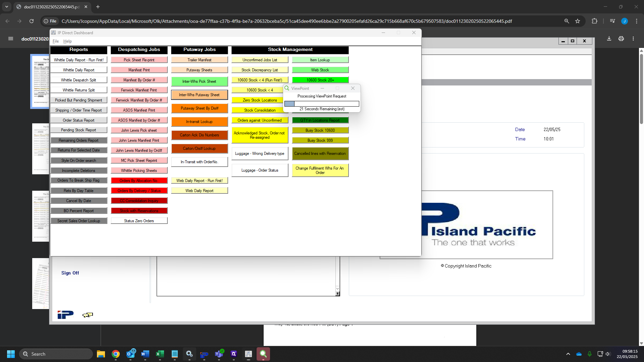644x362 pixels.
Task: Click Stock Discrepancy List button
Action: coord(260,70)
